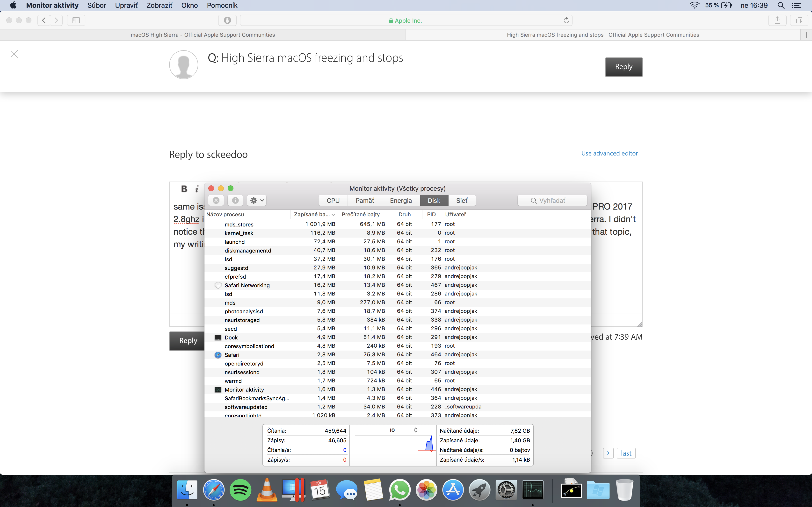
Task: Click Use advanced editor link
Action: pos(609,153)
